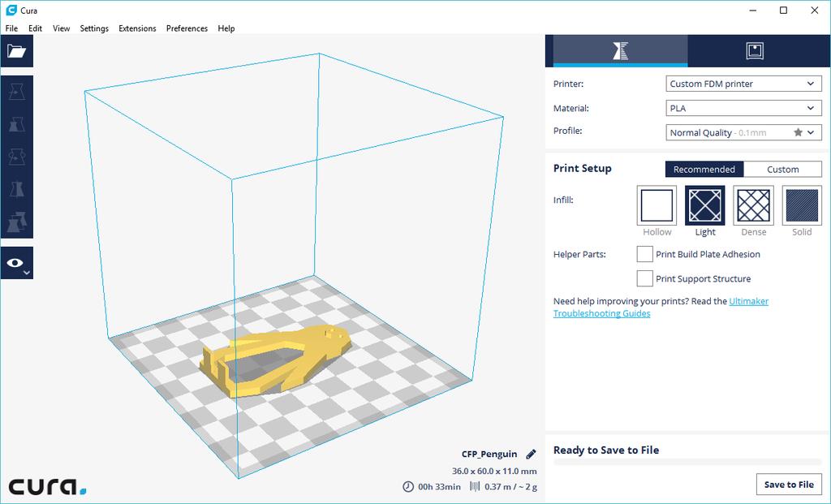
Task: Switch to Custom print setup mode
Action: [x=783, y=169]
